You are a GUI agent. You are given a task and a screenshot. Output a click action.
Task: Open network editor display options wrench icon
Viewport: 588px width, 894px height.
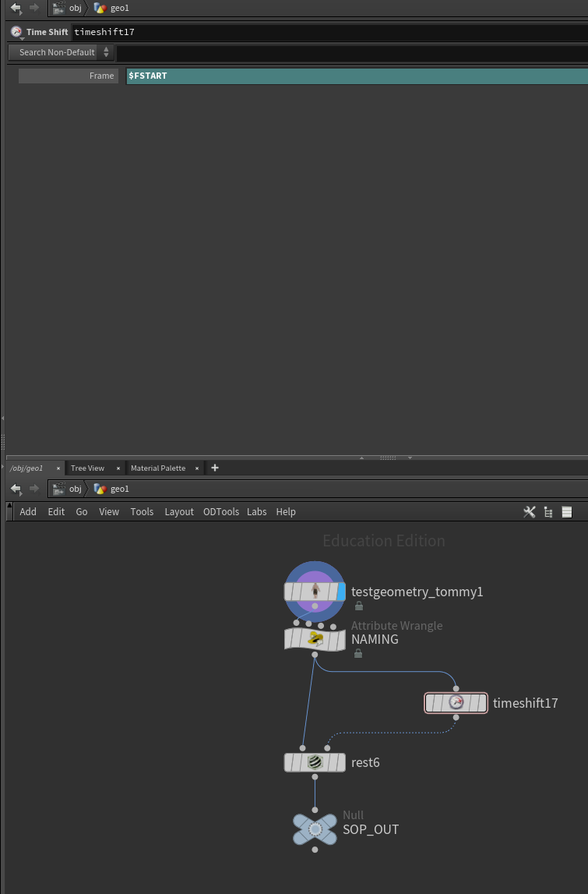(x=530, y=512)
